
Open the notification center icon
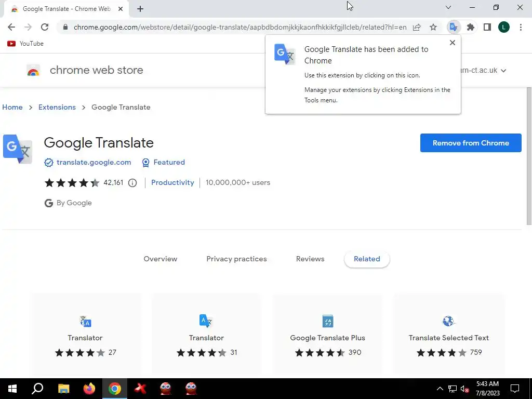pos(515,389)
